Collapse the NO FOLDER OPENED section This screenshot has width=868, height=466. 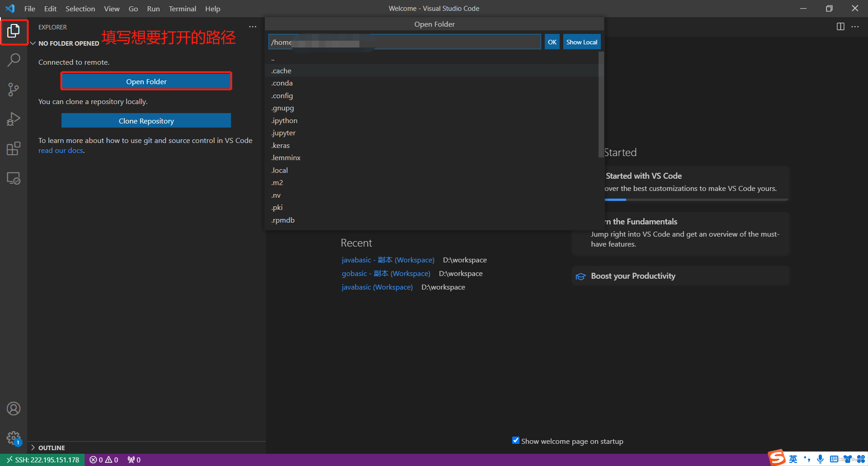click(33, 43)
